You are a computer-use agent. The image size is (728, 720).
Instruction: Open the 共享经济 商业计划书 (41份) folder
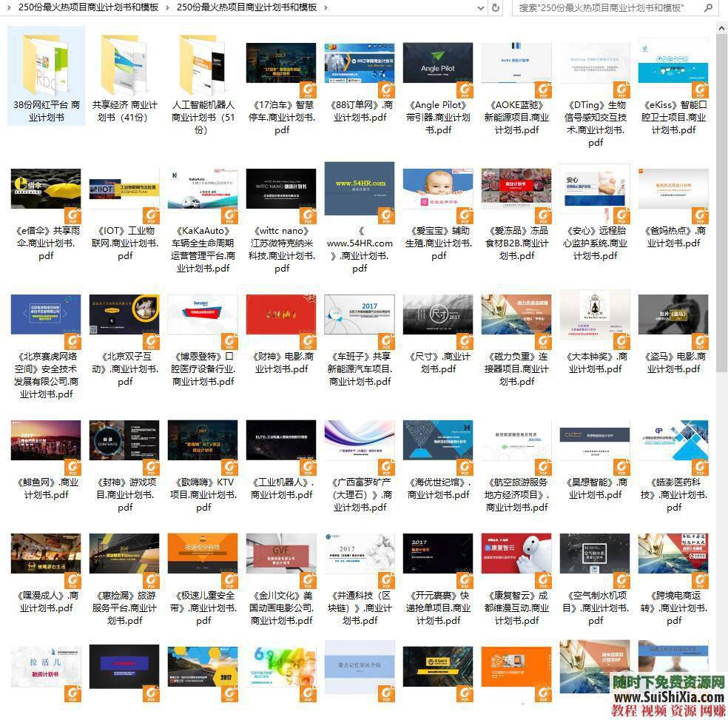[124, 77]
